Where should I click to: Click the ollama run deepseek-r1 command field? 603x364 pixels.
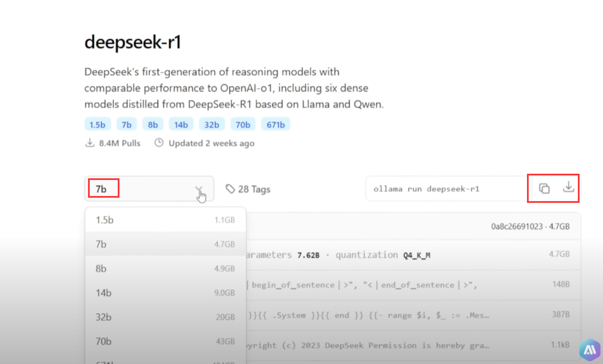tap(446, 189)
